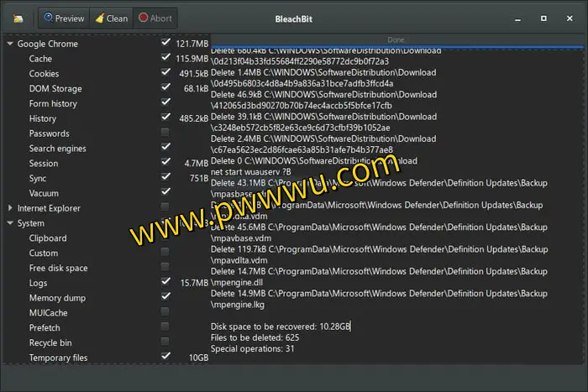This screenshot has height=392, width=588.
Task: Select the Form history row
Action: tap(53, 104)
